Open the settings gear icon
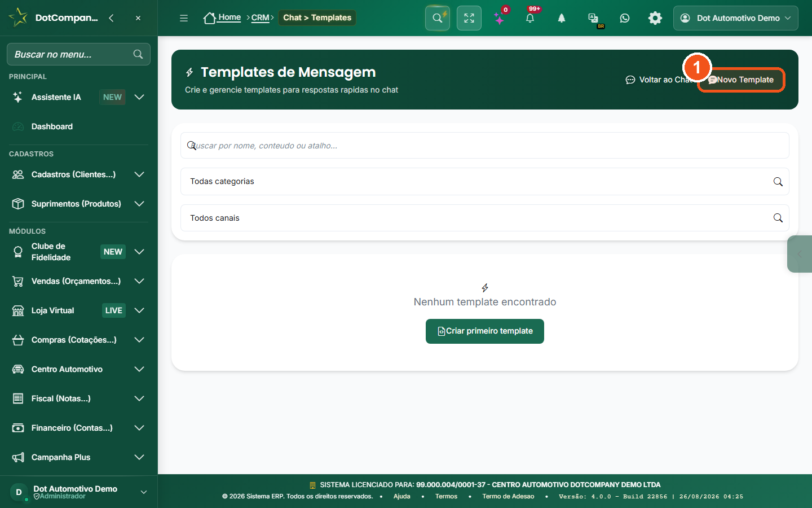This screenshot has width=812, height=508. click(655, 18)
